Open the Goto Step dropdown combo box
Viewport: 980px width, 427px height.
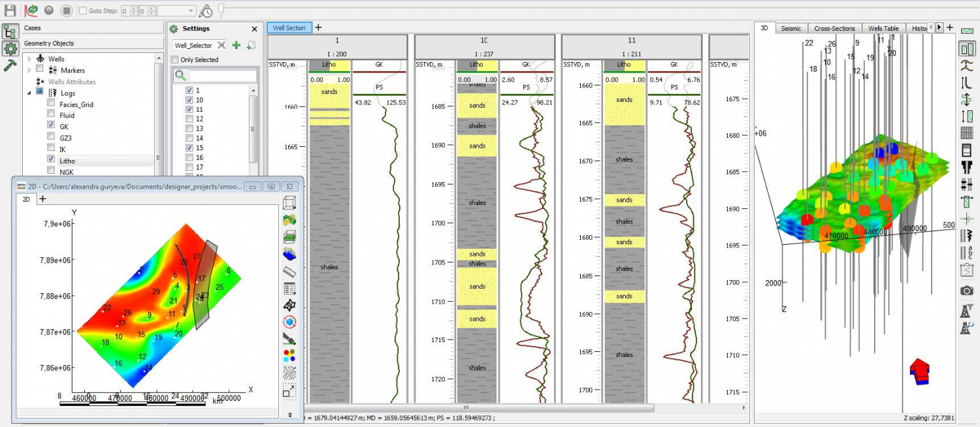point(176,11)
